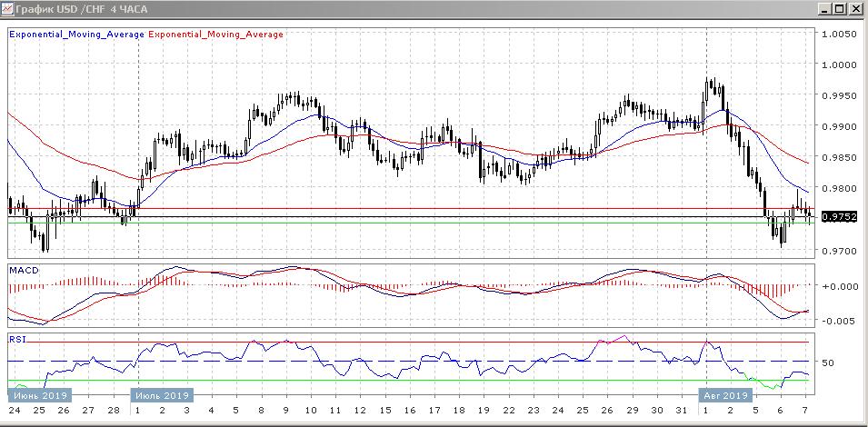
Task: Close the USD/CHF chart window
Action: coord(856,10)
